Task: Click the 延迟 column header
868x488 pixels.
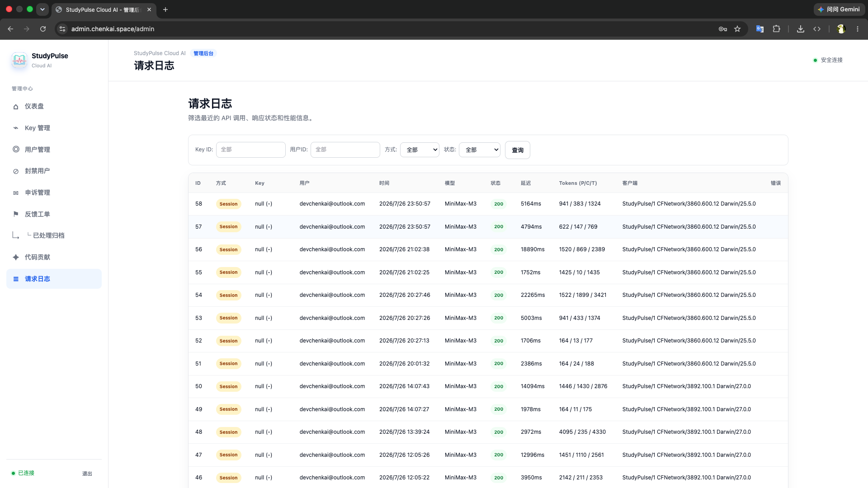Action: 525,183
